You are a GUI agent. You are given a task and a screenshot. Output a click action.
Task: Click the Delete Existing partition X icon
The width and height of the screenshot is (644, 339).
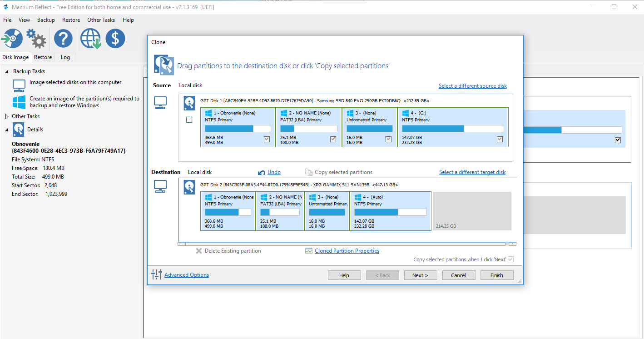point(199,251)
